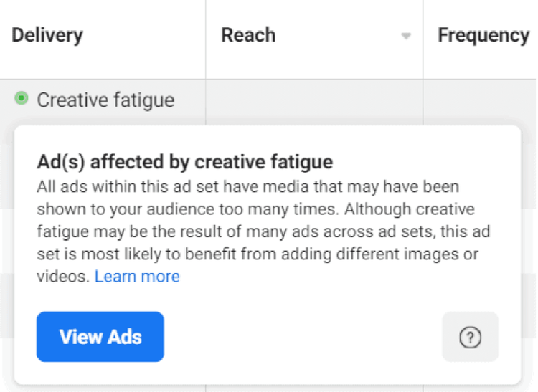This screenshot has height=392, width=538.
Task: Click the divider between Delivery and Reach headers
Action: coord(206,36)
